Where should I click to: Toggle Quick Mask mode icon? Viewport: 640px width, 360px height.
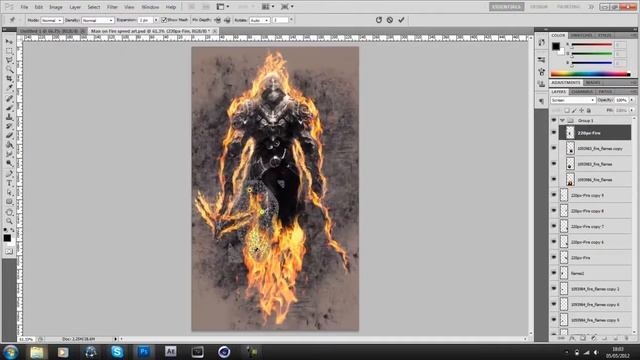(9, 251)
